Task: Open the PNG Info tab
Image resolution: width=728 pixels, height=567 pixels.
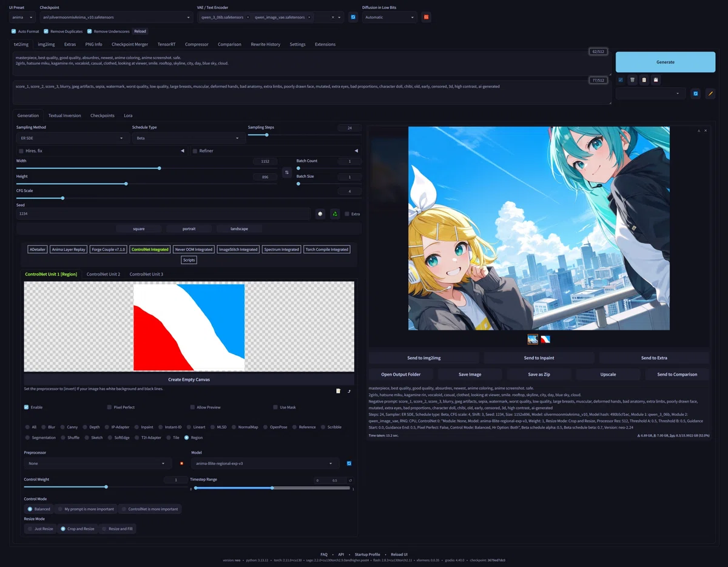Action: (x=93, y=44)
